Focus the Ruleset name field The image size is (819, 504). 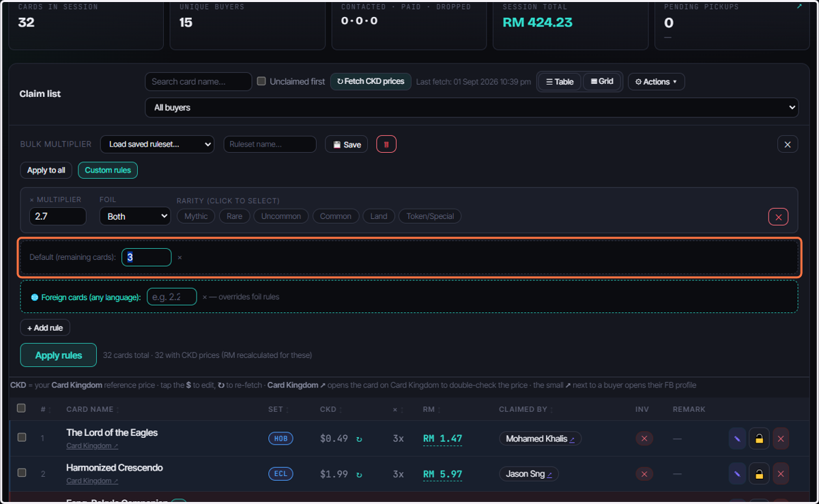click(270, 145)
